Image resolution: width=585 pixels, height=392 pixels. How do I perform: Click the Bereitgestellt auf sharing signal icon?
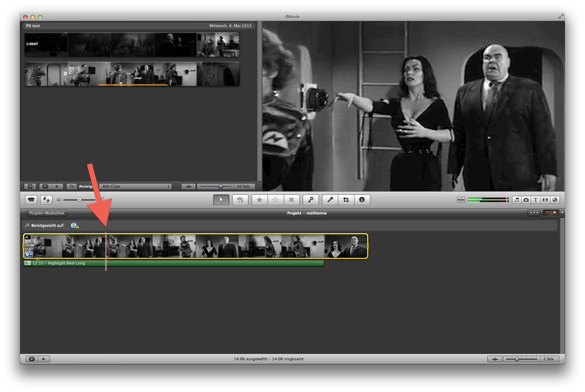[27, 225]
